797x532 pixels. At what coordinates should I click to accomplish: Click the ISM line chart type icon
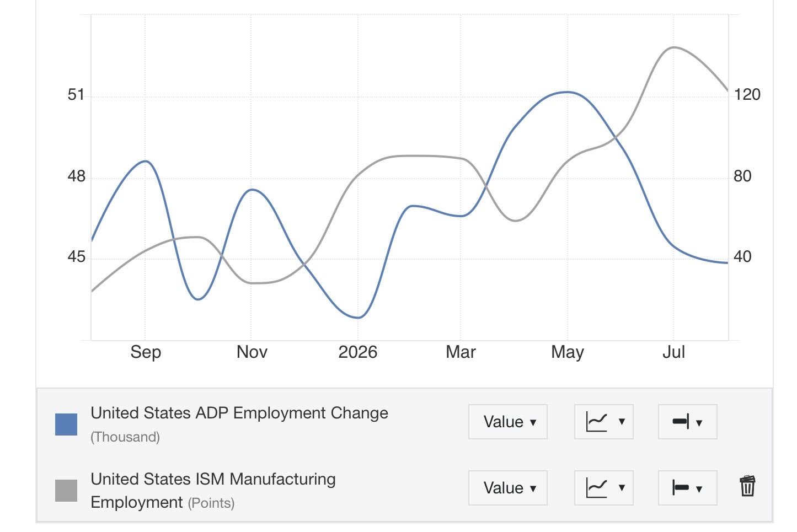click(x=596, y=488)
